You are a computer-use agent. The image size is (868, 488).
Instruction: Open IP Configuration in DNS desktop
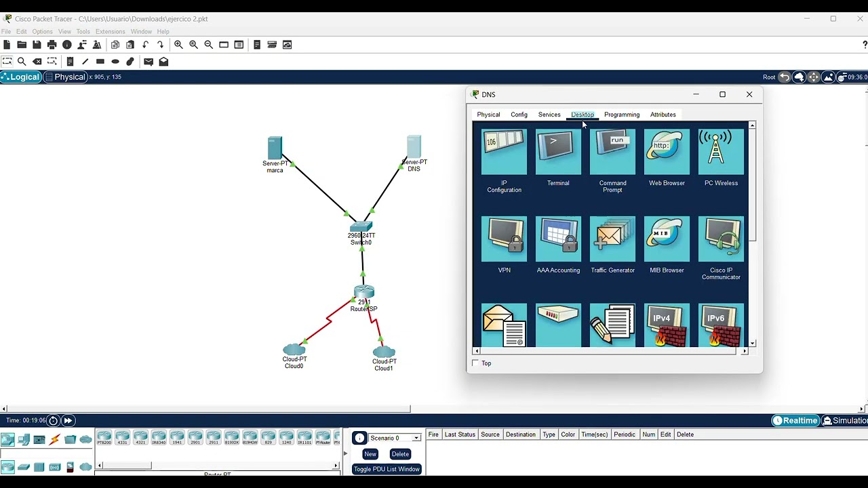[504, 152]
